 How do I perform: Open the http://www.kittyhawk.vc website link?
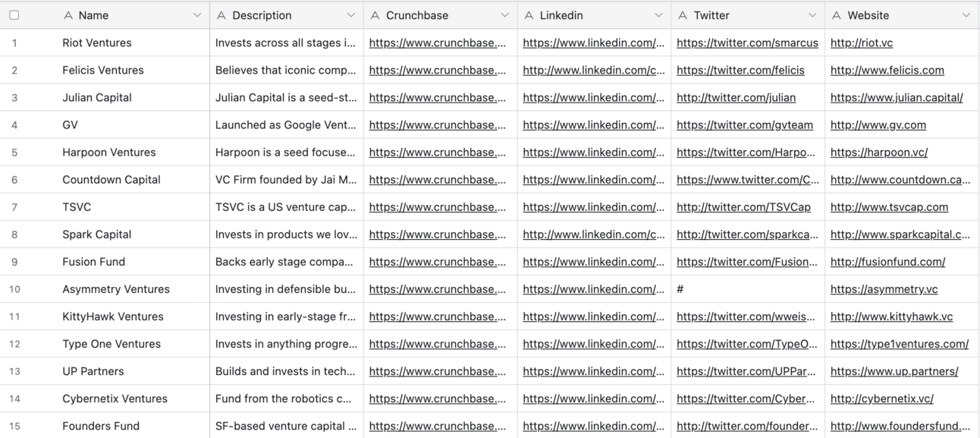tap(892, 317)
